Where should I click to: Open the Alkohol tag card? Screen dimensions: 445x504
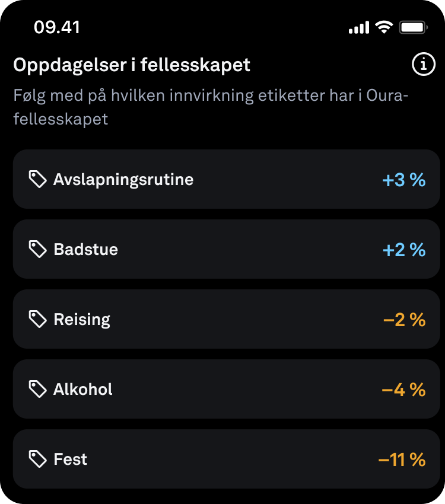pyautogui.click(x=227, y=389)
